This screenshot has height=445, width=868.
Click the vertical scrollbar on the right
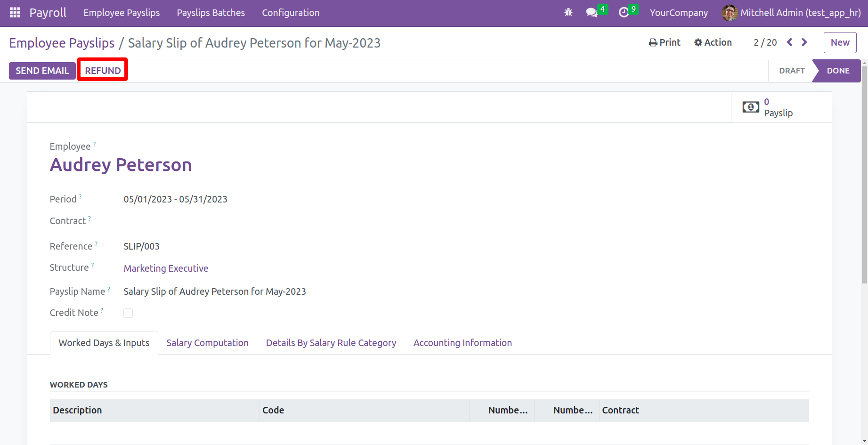coord(864,188)
